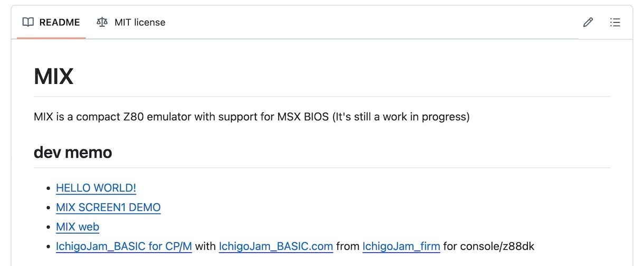Screen dimensions: 644x266
Task: Open the IchigoJam_firm link
Action: tap(401, 246)
